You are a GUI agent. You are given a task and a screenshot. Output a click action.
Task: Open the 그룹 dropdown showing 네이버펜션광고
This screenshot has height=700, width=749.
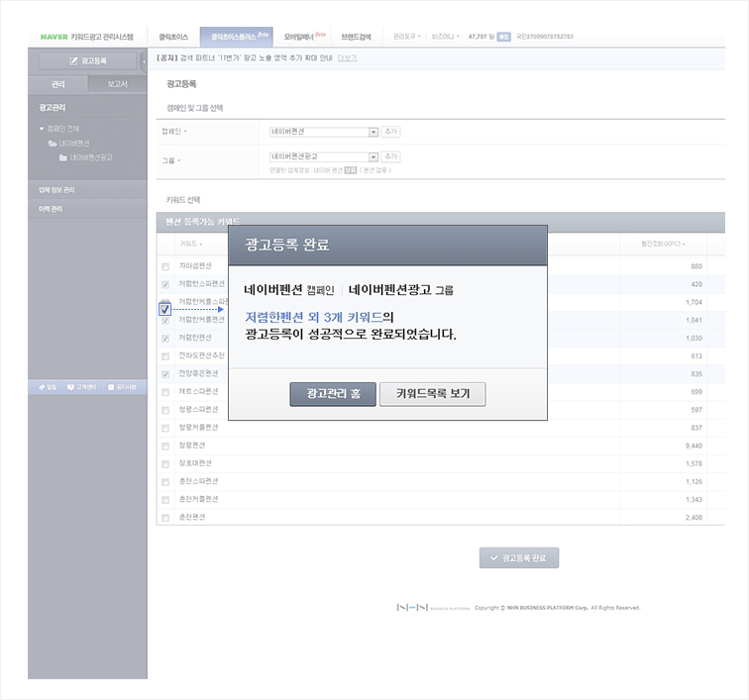(324, 156)
